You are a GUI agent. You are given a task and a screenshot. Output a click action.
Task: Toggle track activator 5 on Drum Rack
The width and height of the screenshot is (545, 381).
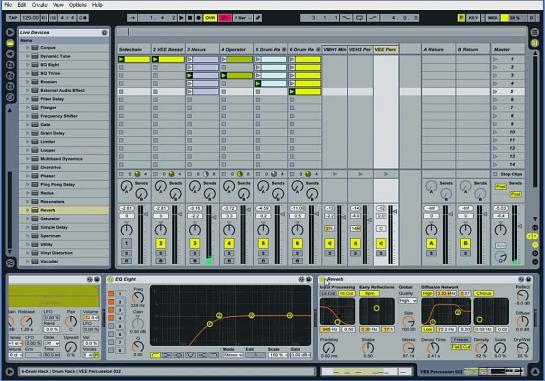pyautogui.click(x=263, y=243)
